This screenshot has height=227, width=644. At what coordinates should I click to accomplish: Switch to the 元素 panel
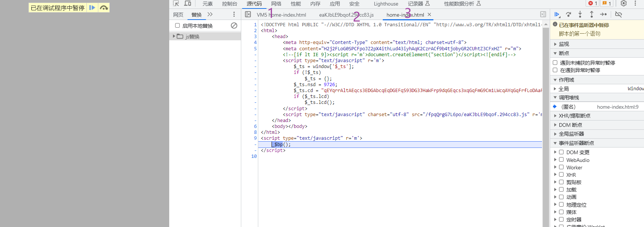coord(208,4)
